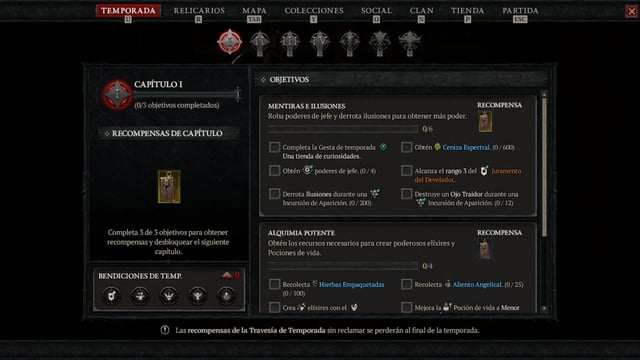Click the fifth seasonal blessing icon
The width and height of the screenshot is (640, 360).
click(x=226, y=296)
